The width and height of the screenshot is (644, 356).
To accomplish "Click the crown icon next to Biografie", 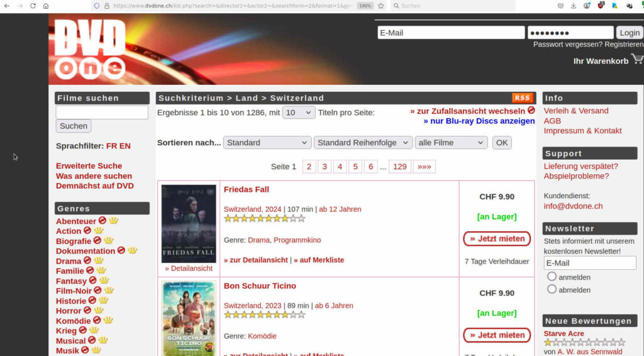I will (108, 240).
